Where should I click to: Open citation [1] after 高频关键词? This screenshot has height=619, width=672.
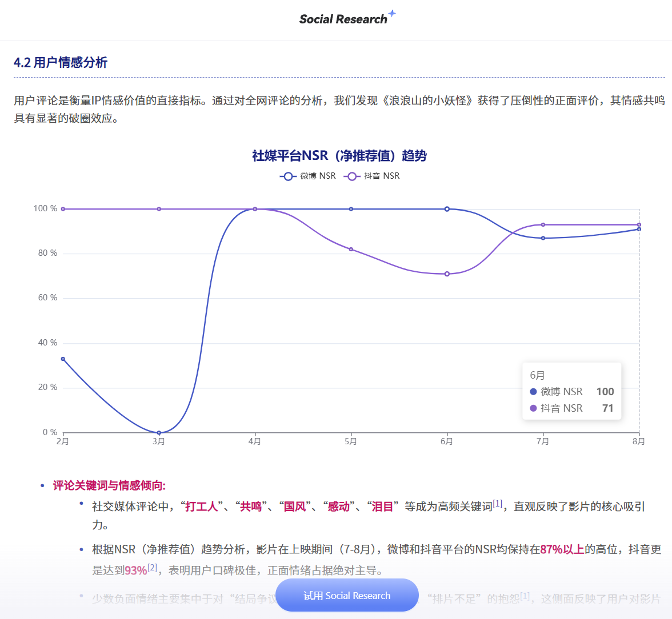click(497, 504)
